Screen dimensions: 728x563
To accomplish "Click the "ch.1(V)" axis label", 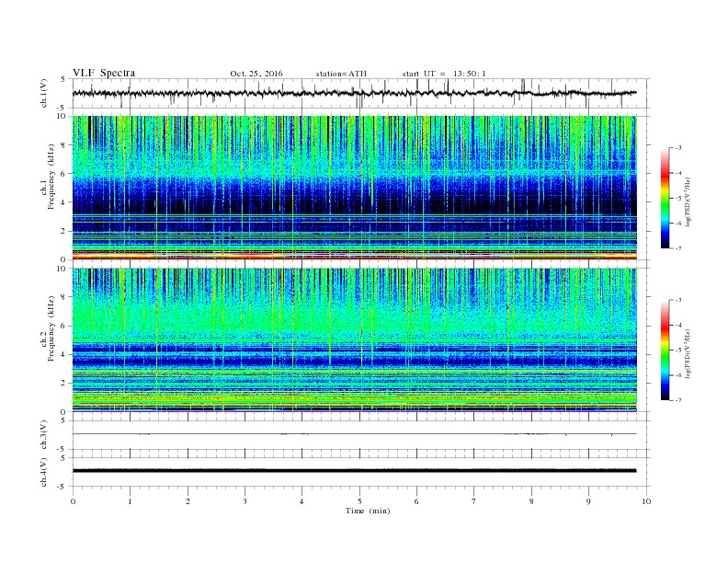I will pos(44,95).
